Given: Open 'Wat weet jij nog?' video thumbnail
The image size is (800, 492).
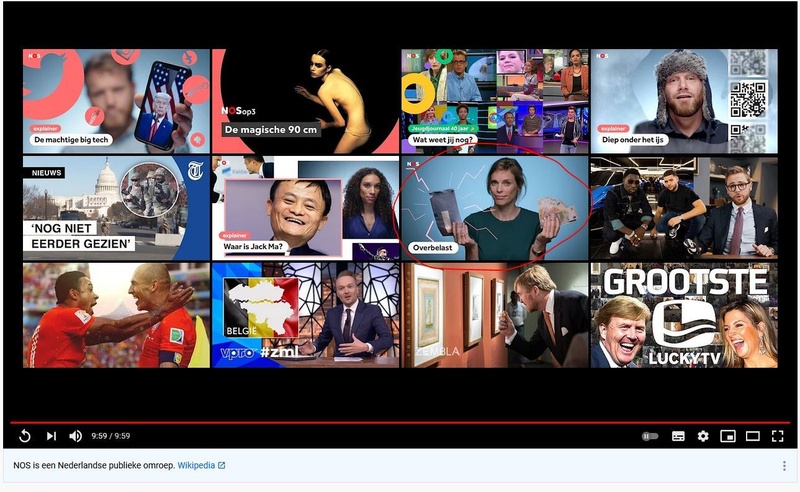Looking at the screenshot, I should click(x=495, y=101).
